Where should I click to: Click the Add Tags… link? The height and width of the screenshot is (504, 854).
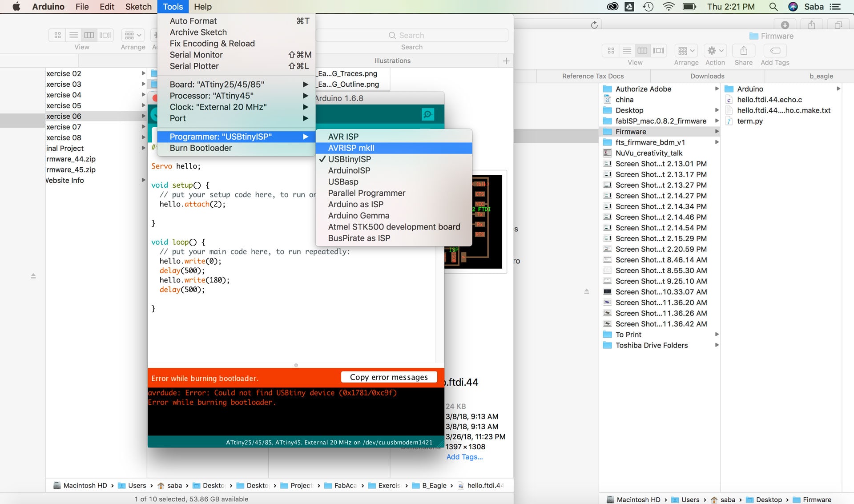coord(464,457)
